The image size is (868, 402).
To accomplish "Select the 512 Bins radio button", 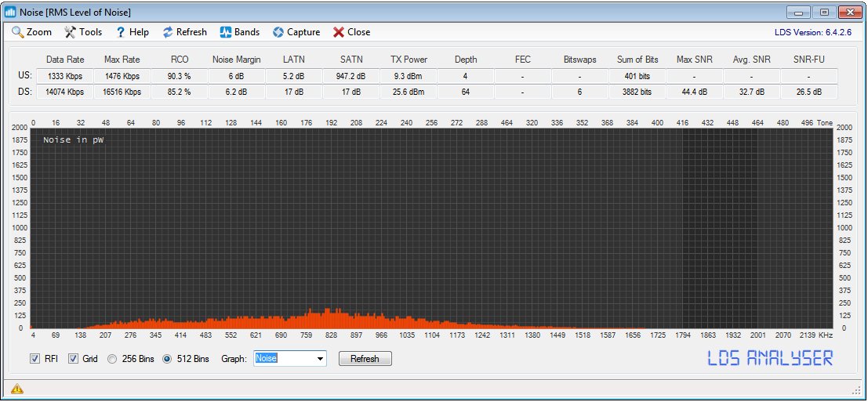I will [168, 359].
